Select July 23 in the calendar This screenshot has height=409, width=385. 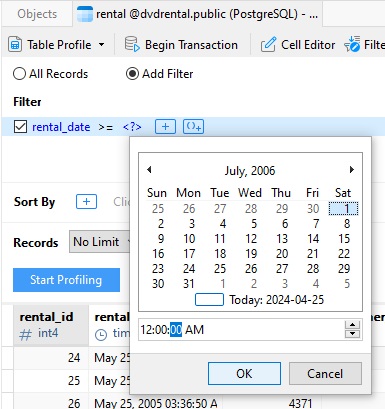158,269
